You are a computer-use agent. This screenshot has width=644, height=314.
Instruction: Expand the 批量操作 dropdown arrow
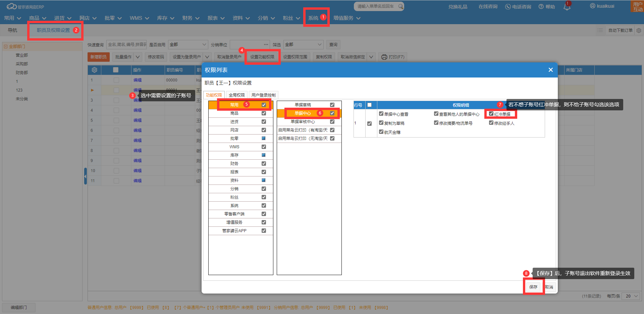(138, 57)
